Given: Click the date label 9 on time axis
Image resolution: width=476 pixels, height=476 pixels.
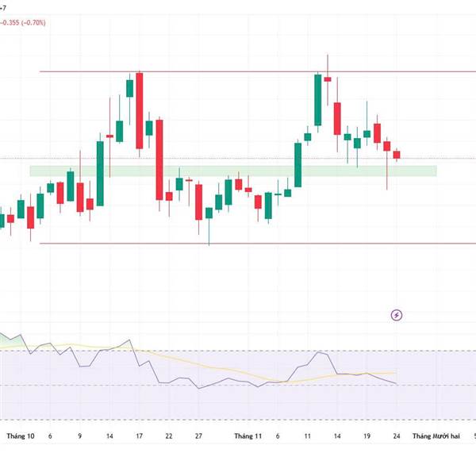Looking at the screenshot, I should pos(80,436).
